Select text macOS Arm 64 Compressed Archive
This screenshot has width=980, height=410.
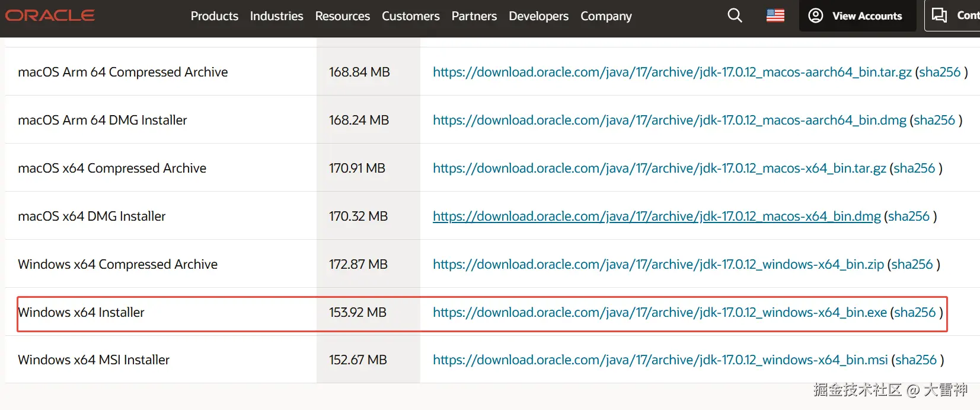point(123,72)
